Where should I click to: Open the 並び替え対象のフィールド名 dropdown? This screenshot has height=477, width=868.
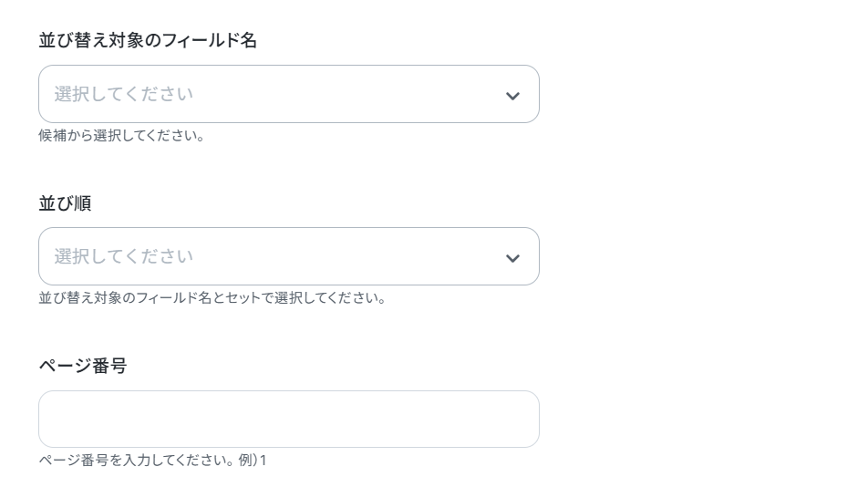pyautogui.click(x=288, y=94)
